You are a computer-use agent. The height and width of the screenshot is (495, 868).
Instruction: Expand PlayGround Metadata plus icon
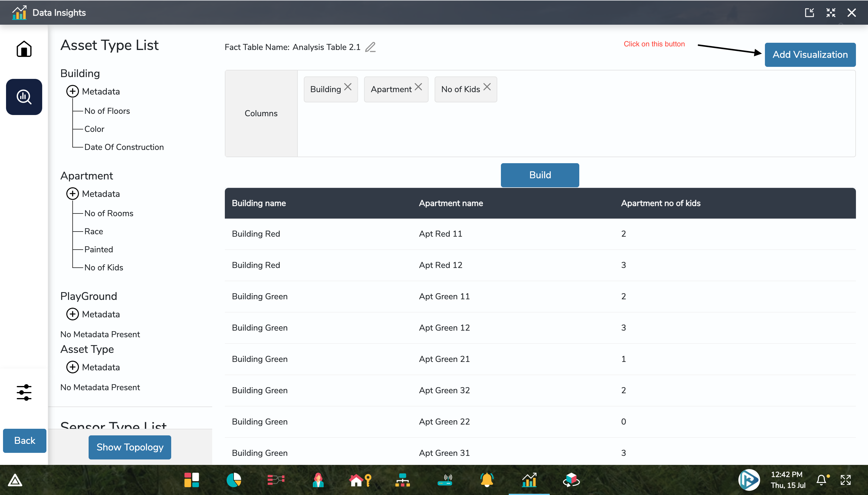coord(72,314)
